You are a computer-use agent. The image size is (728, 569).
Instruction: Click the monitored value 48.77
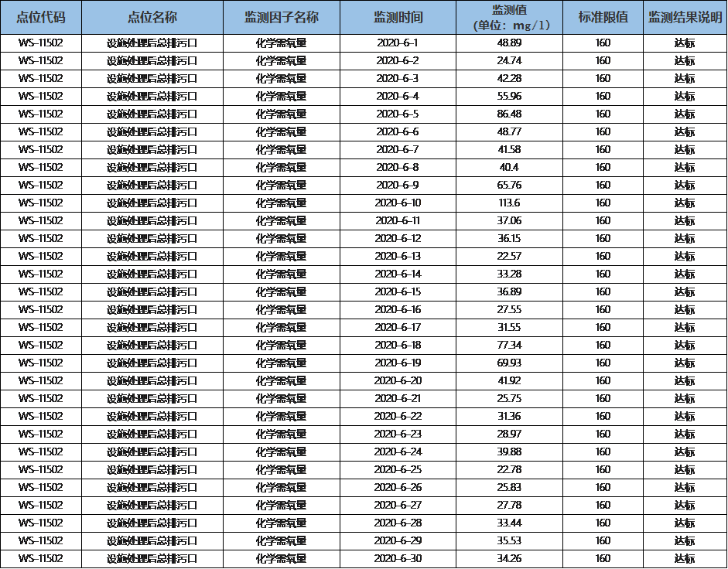(x=509, y=131)
